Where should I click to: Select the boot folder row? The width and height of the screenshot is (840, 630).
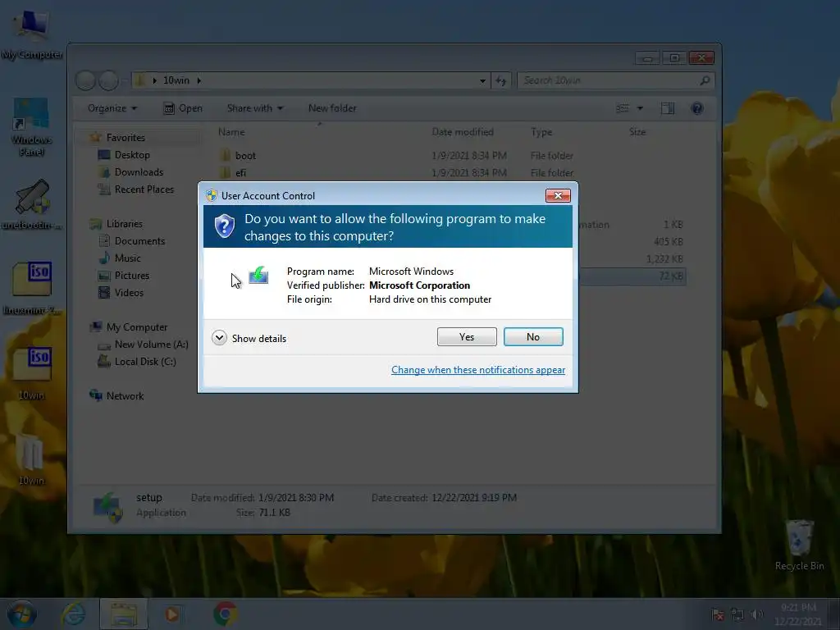click(450, 155)
